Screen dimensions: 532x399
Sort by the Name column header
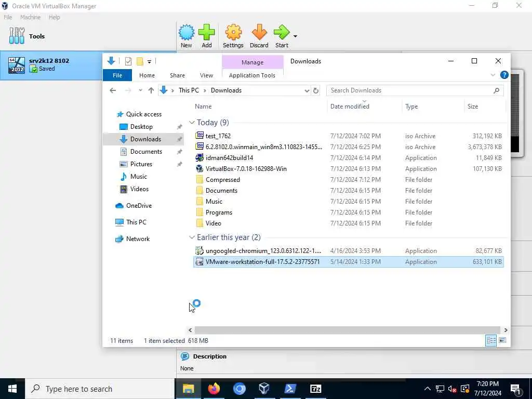click(x=203, y=107)
